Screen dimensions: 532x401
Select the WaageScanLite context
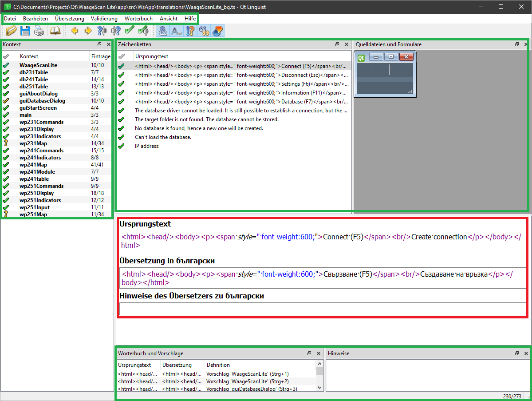click(57, 65)
